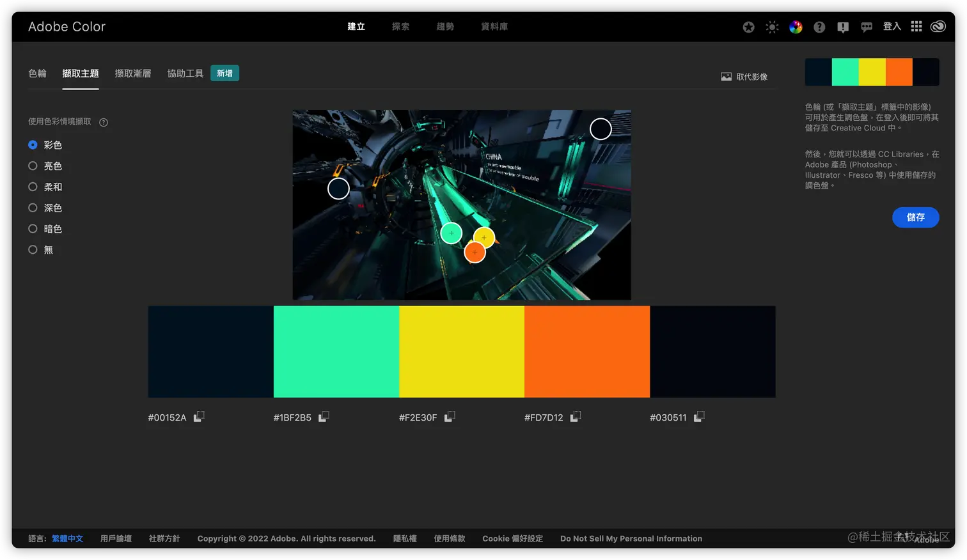Select the mint green #1BF2B5 large swatch

point(336,352)
